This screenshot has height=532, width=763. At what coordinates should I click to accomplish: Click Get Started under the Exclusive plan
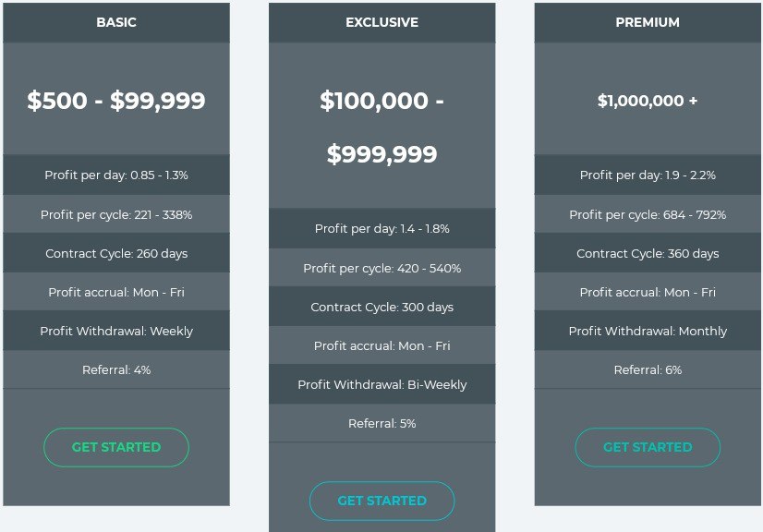381,501
